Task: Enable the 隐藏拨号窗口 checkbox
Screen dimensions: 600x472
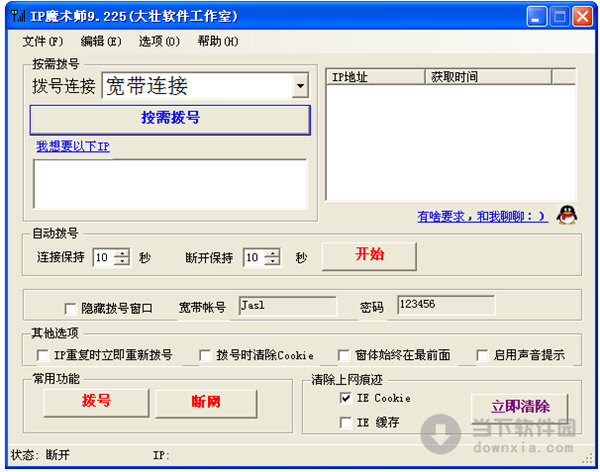Action: point(70,308)
